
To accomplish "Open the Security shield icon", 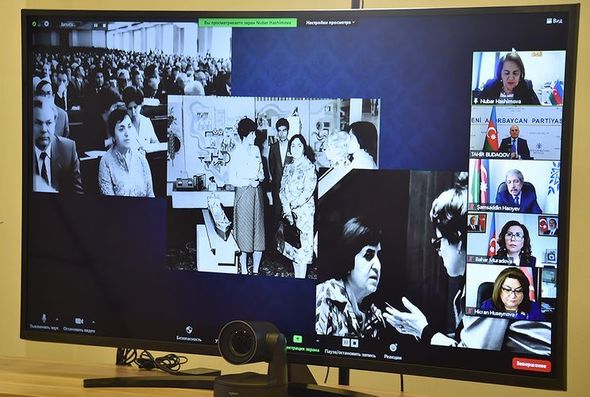I will (x=189, y=329).
